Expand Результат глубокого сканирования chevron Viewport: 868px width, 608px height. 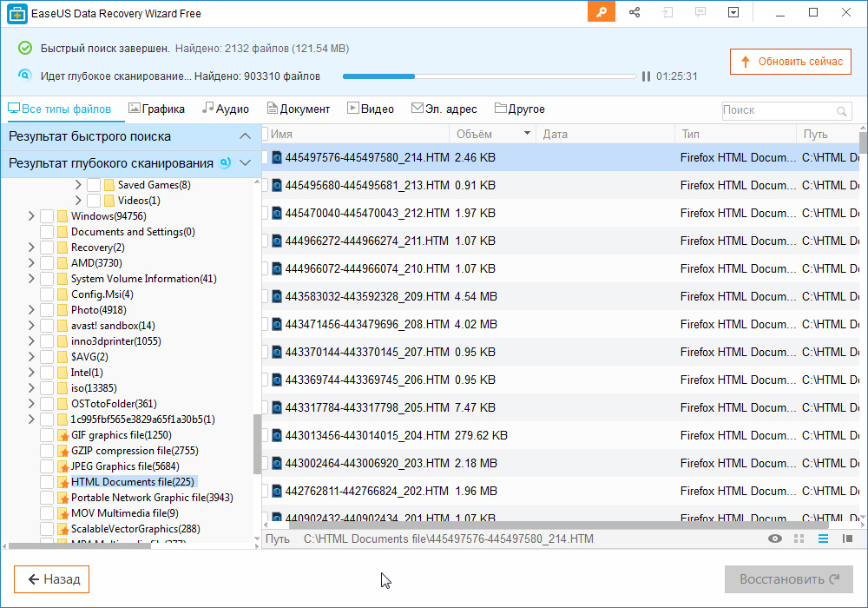(x=245, y=162)
